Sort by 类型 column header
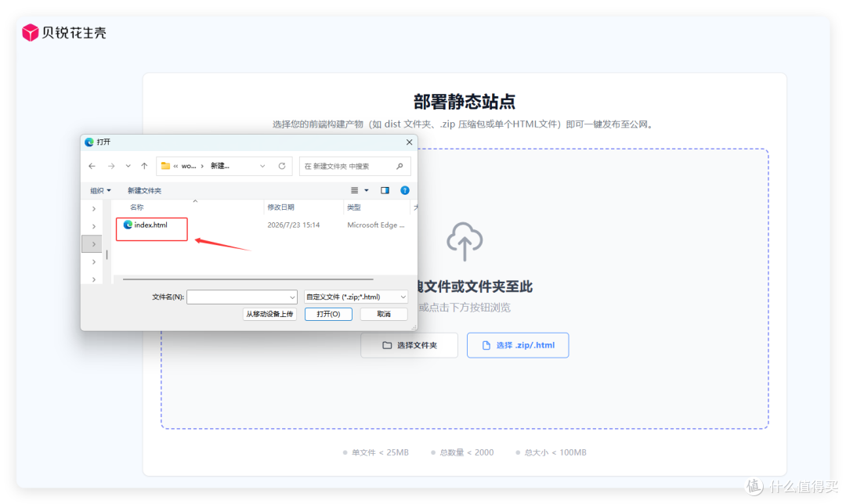The image size is (846, 504). coord(354,207)
